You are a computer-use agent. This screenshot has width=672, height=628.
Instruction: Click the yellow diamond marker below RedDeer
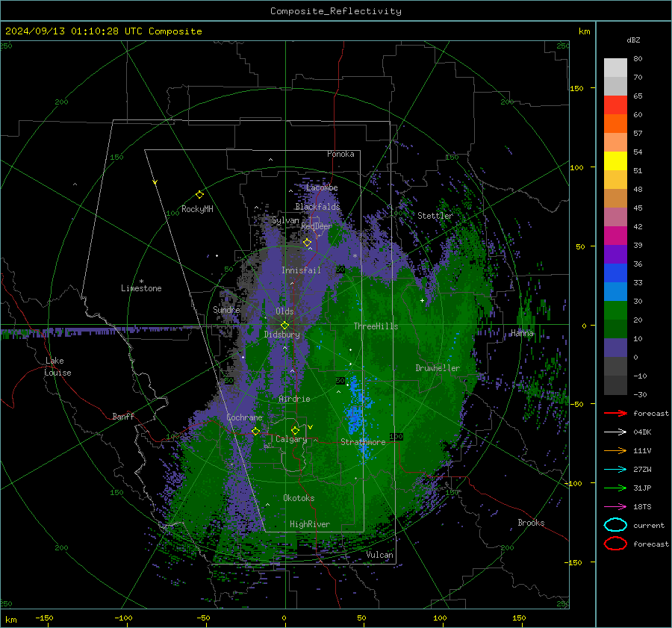tap(307, 243)
